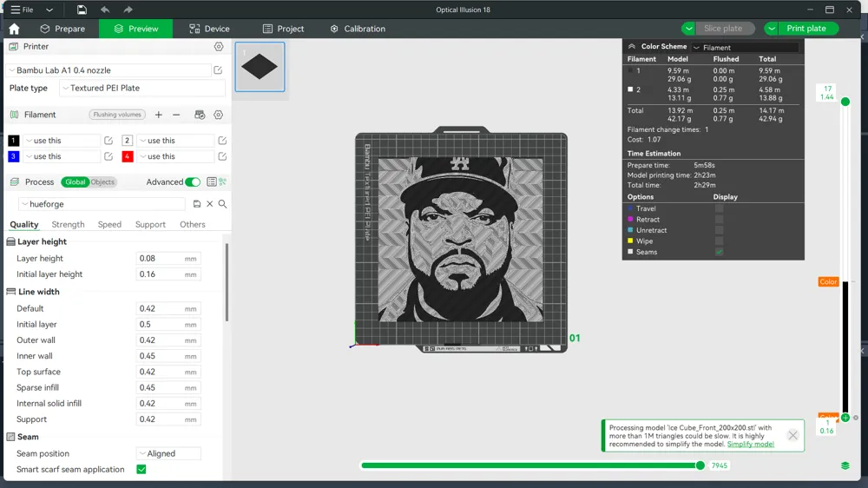Open the Slice plate dropdown arrow
The image size is (868, 488).
point(688,29)
